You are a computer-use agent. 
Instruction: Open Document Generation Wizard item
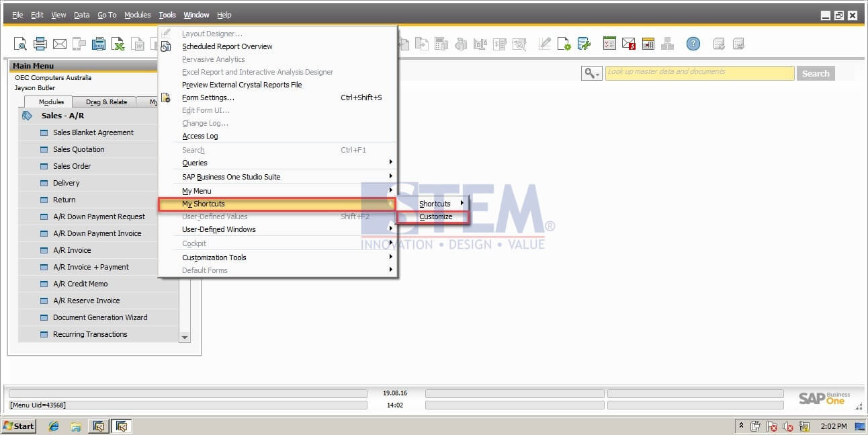100,317
